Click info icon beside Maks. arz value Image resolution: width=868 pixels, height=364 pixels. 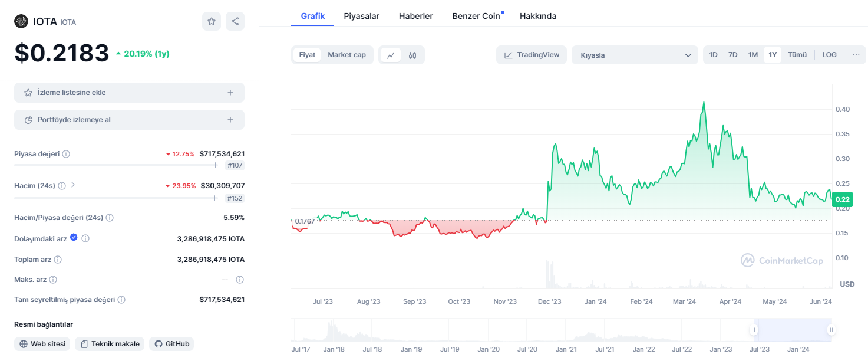point(240,280)
